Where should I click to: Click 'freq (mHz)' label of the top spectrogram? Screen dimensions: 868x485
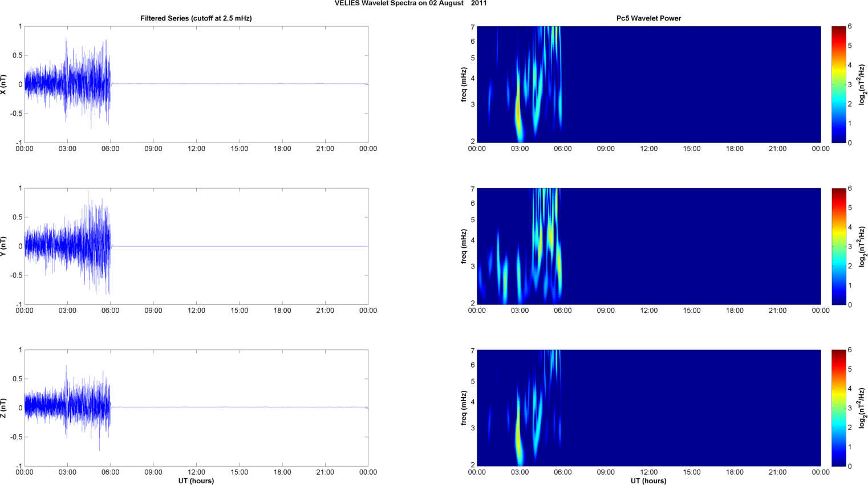(464, 84)
